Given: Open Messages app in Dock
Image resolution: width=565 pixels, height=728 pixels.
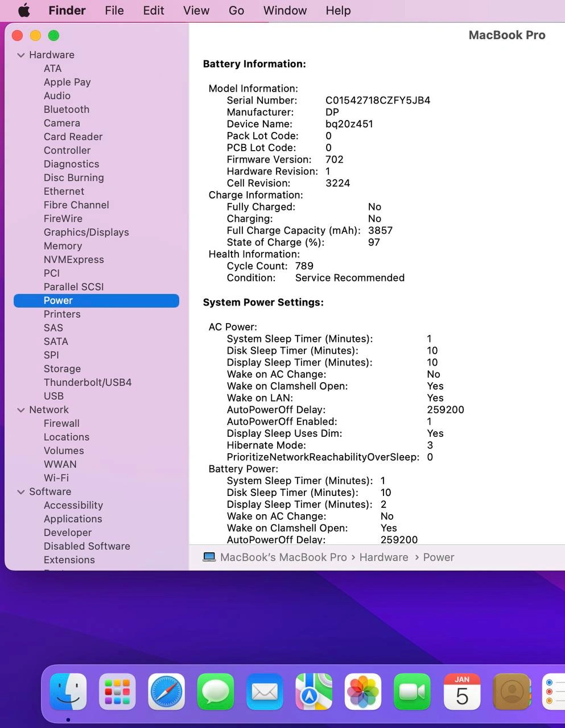Looking at the screenshot, I should (x=216, y=692).
